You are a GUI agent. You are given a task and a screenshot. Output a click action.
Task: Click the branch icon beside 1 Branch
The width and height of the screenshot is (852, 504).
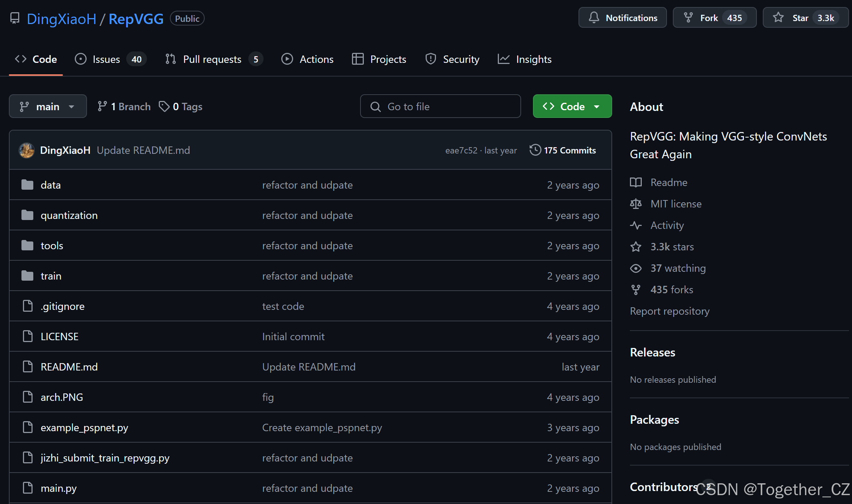[x=102, y=106]
